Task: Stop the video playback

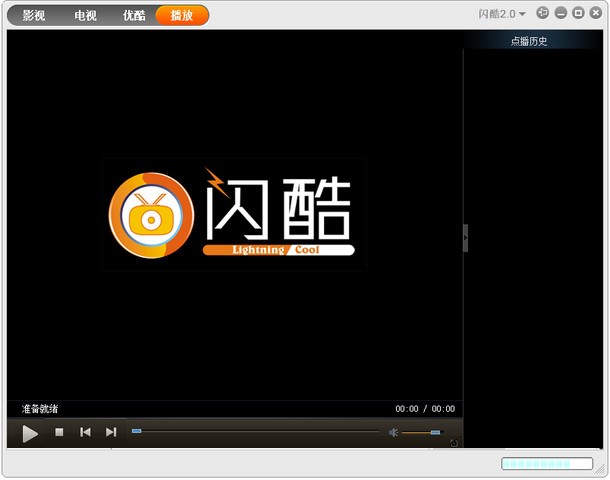Action: coord(59,432)
